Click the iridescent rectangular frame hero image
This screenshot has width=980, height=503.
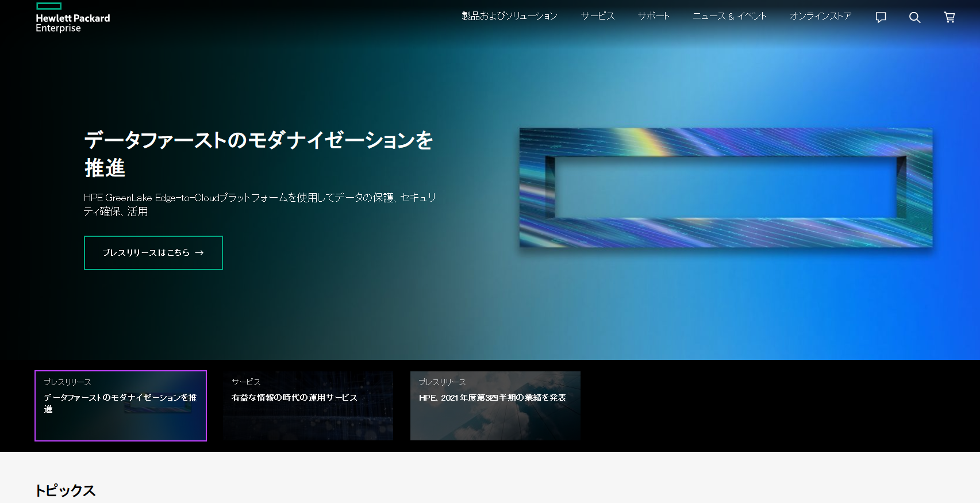[x=725, y=187]
